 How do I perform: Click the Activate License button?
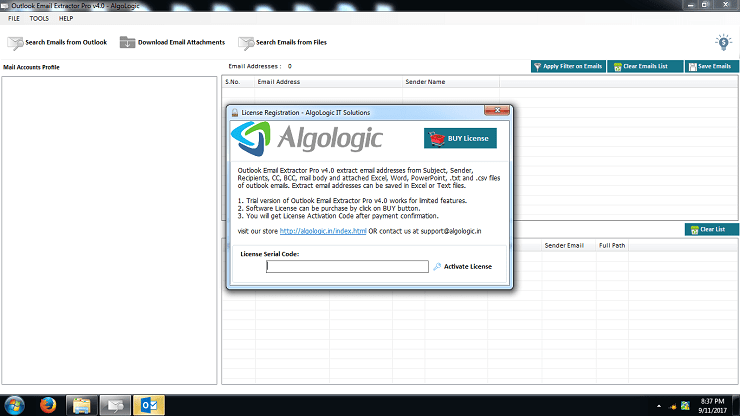(463, 267)
